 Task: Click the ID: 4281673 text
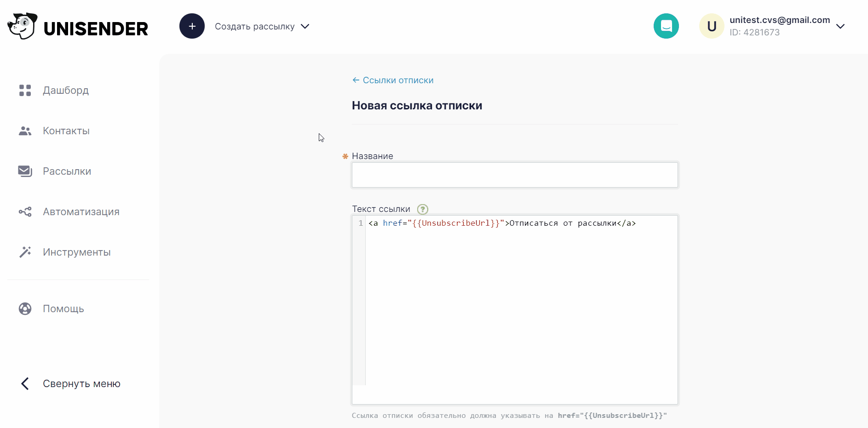point(754,32)
